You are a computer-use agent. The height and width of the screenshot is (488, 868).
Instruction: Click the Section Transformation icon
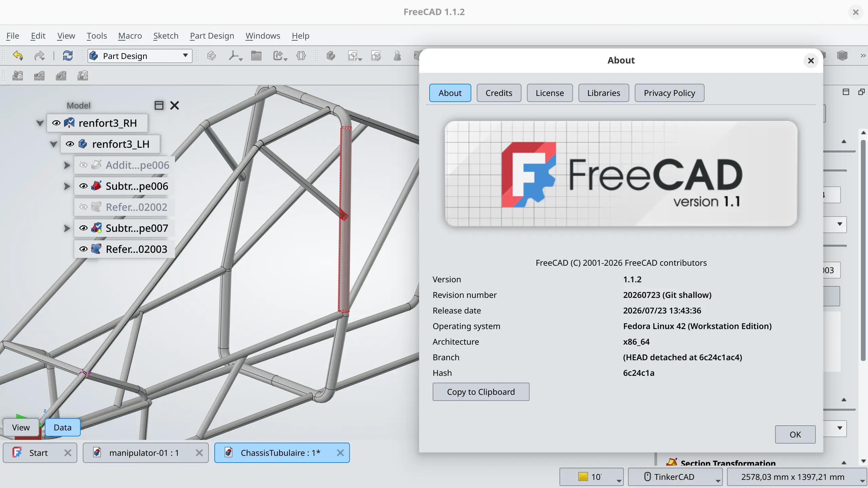[672, 463]
